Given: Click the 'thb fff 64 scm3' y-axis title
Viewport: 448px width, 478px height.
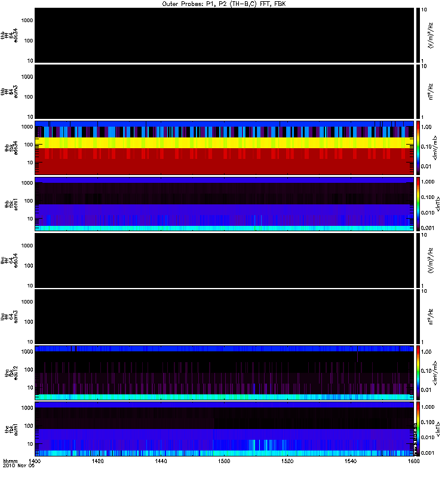Looking at the screenshot, I should (x=10, y=91).
